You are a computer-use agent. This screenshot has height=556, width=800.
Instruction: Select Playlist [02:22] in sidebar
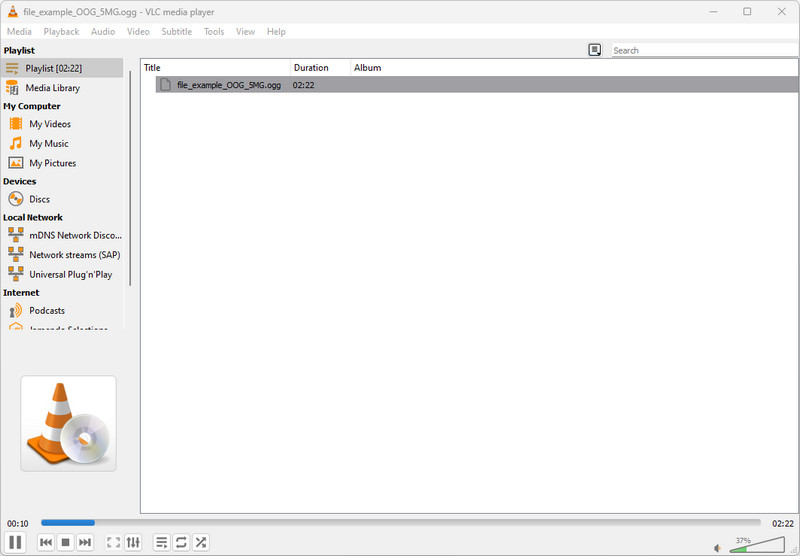coord(62,68)
